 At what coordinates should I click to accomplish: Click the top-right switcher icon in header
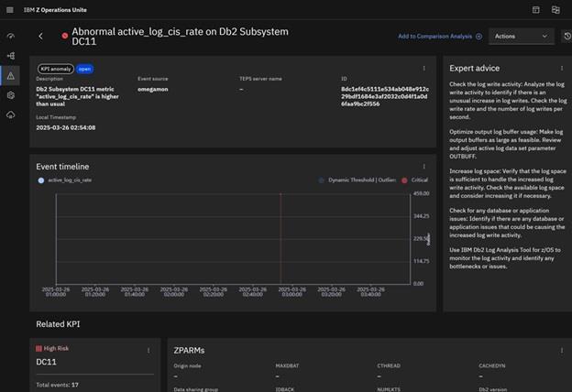click(x=555, y=9)
